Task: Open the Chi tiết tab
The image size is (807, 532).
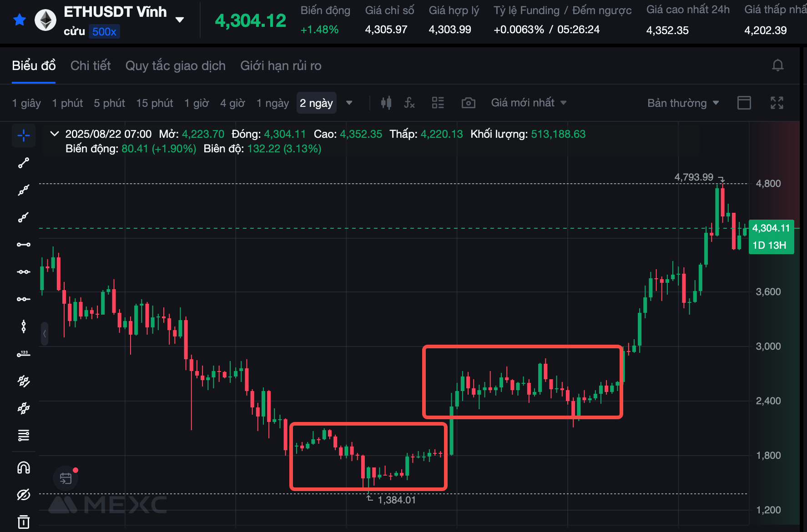Action: pos(91,65)
